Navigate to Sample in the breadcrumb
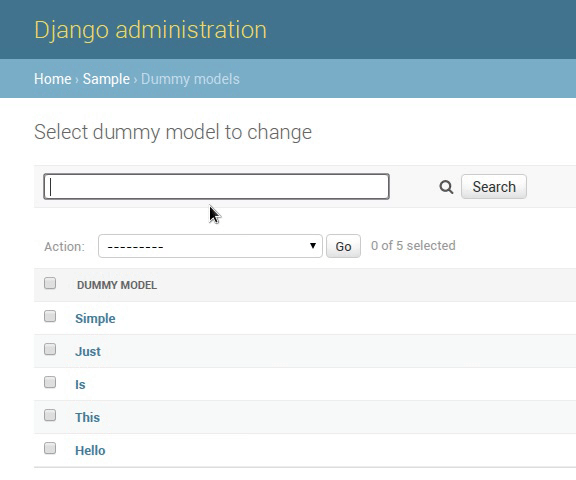The image size is (576, 480). point(106,79)
